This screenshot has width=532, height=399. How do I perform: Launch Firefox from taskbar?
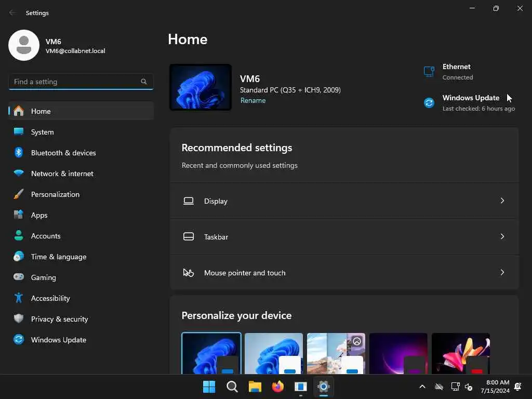point(278,387)
